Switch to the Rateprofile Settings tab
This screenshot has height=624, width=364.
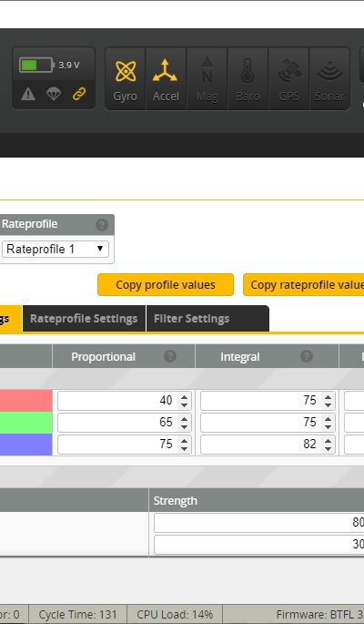(84, 318)
